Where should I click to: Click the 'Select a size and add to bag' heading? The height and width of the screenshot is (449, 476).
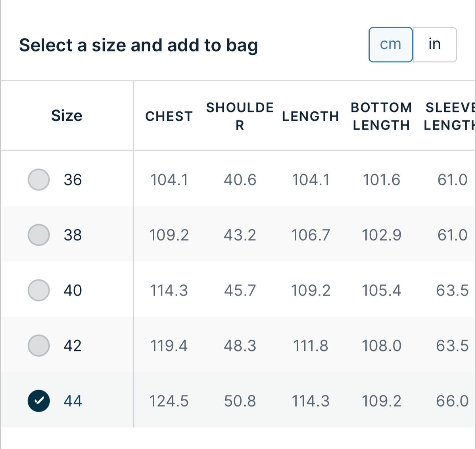click(x=138, y=45)
